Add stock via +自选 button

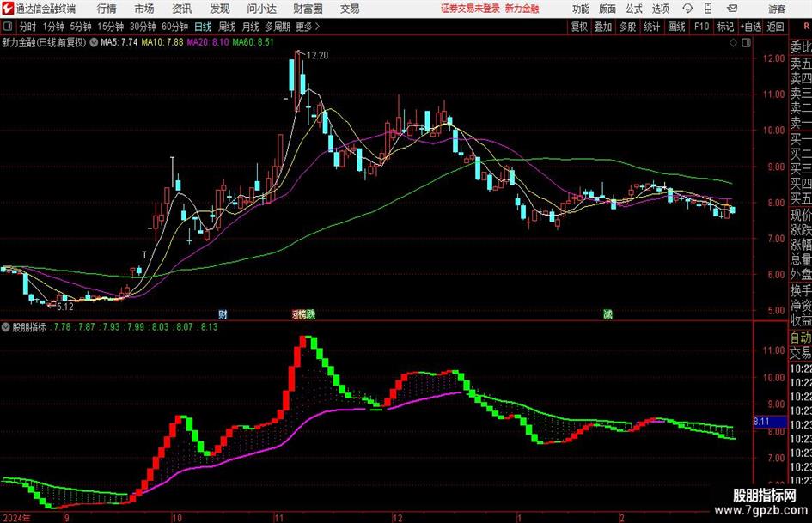pos(750,27)
